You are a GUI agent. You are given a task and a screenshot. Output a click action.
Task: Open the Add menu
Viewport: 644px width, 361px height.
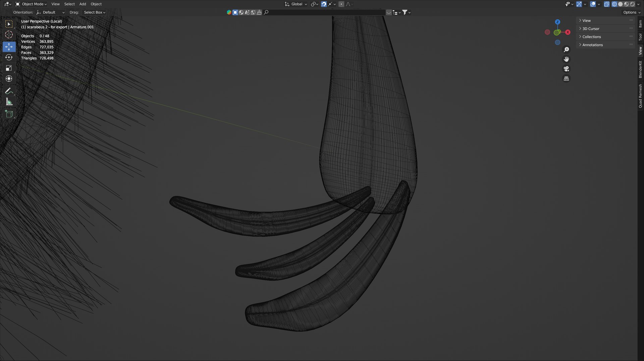pyautogui.click(x=83, y=4)
